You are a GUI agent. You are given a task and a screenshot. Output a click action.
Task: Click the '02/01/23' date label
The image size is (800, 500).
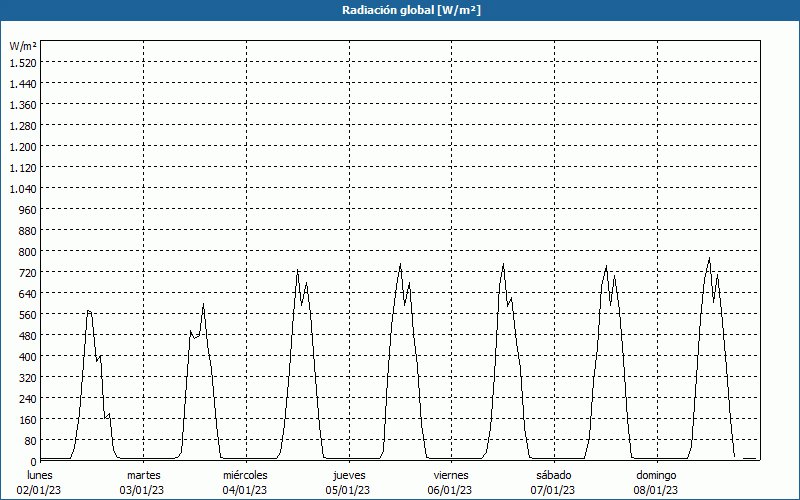pos(39,490)
